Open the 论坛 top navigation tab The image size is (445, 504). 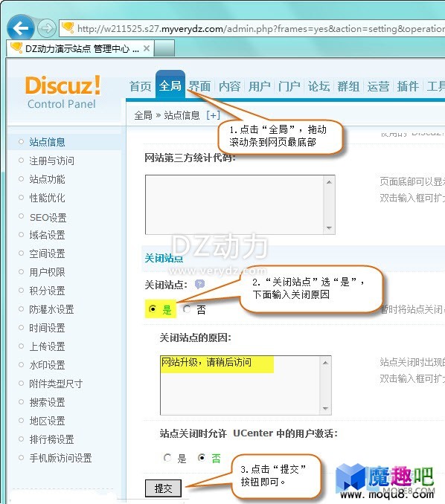319,86
